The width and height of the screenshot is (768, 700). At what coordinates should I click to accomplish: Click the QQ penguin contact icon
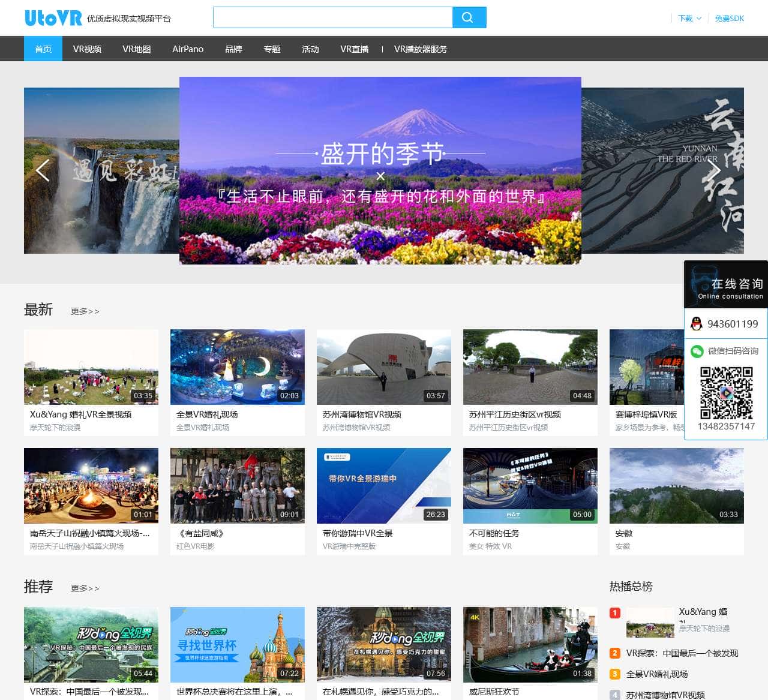696,324
